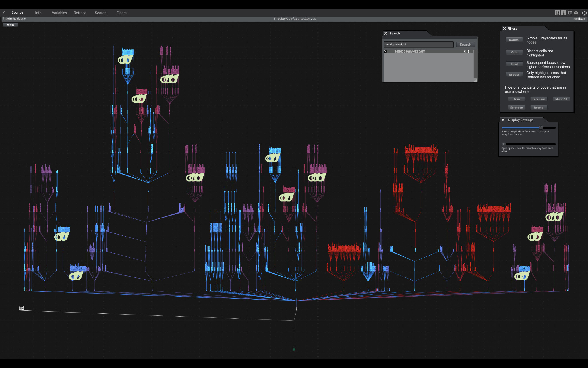Click the left chevron beside BENDGOALWEIGHT
The height and width of the screenshot is (368, 588).
(464, 51)
